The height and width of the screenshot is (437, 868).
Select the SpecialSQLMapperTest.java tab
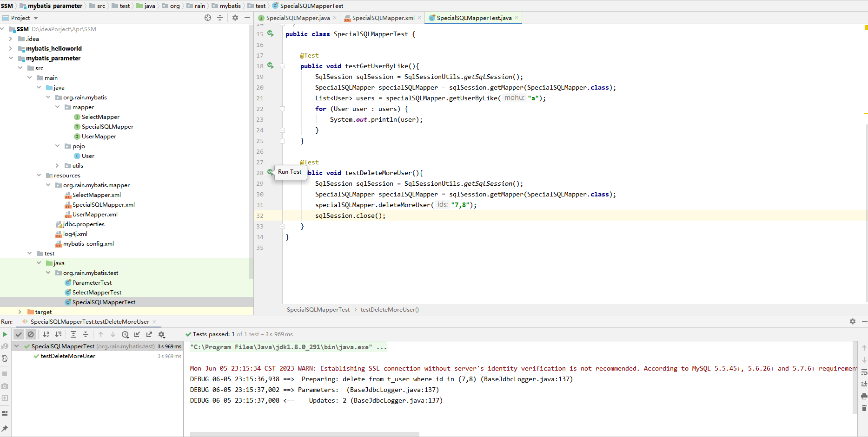pos(474,18)
